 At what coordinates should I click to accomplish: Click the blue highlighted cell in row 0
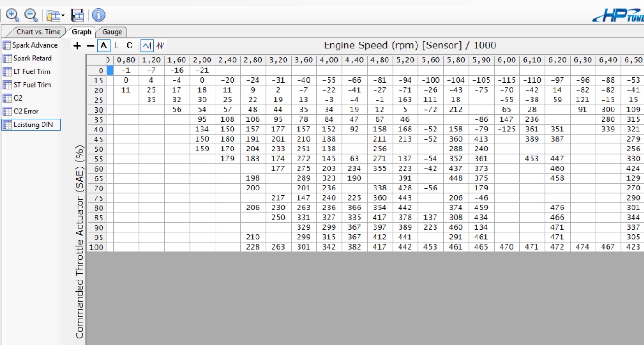pos(110,71)
